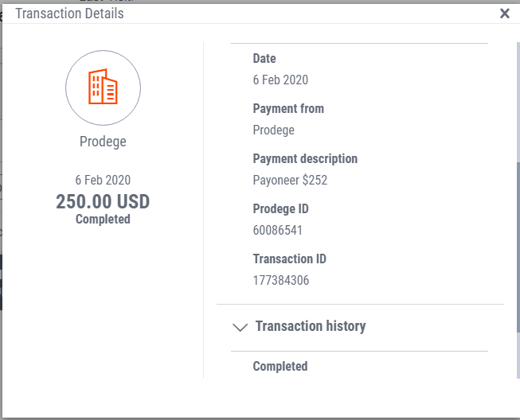Click the 250.00 USD amount

click(103, 201)
